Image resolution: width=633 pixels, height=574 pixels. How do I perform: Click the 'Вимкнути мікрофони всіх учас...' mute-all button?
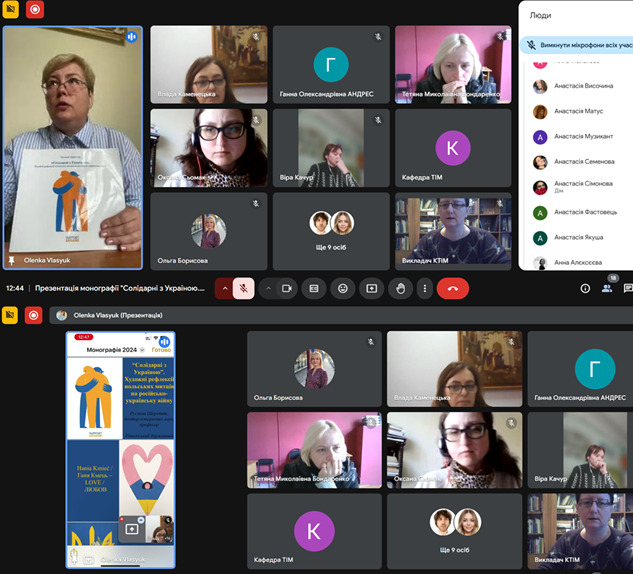tap(578, 45)
